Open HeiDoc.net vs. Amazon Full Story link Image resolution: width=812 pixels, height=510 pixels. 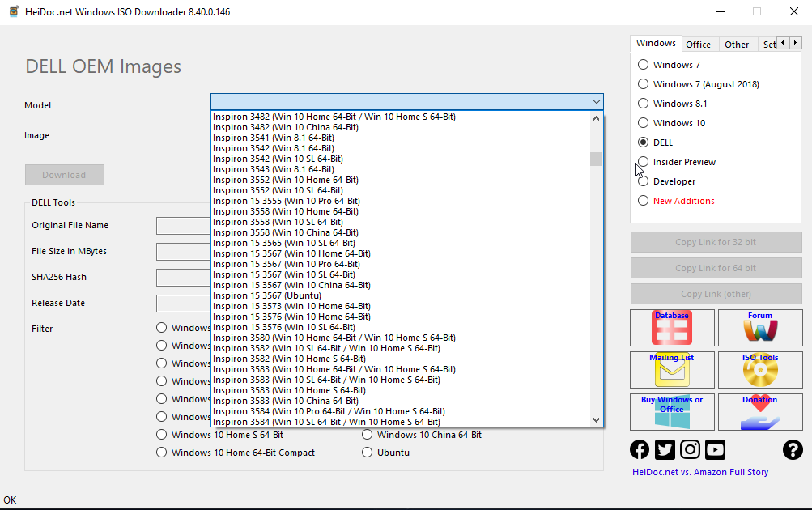click(700, 472)
